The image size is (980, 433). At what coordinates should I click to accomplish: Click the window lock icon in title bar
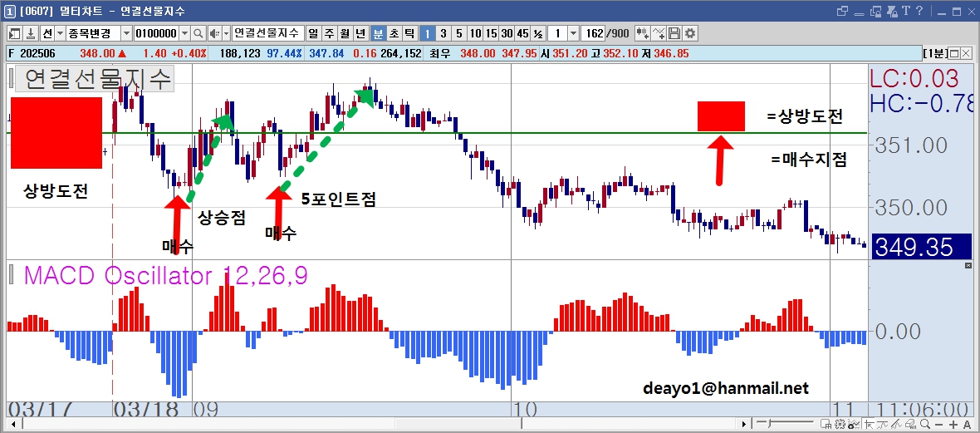coord(875,12)
